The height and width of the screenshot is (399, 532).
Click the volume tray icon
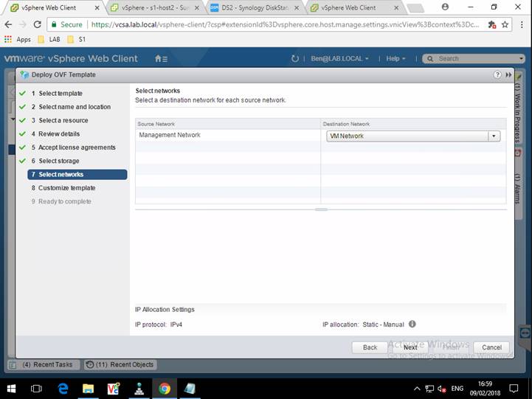point(441,389)
